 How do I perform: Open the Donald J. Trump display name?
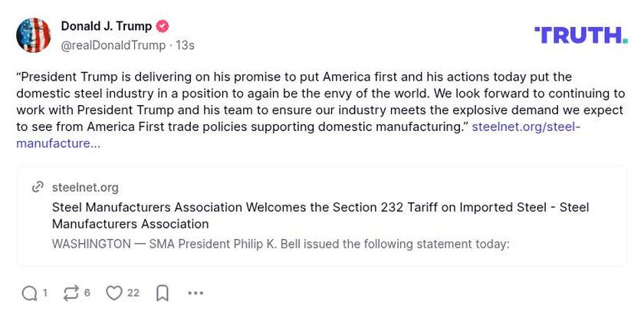coord(106,26)
